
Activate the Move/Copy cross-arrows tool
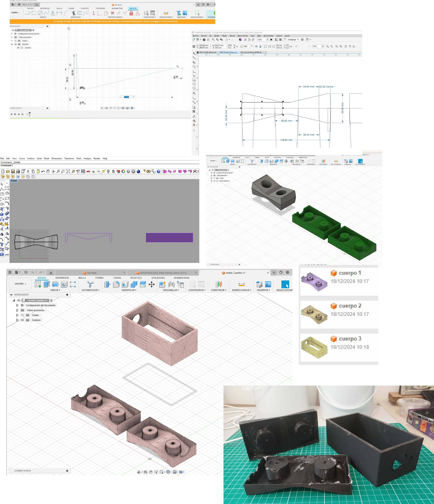pos(152,284)
